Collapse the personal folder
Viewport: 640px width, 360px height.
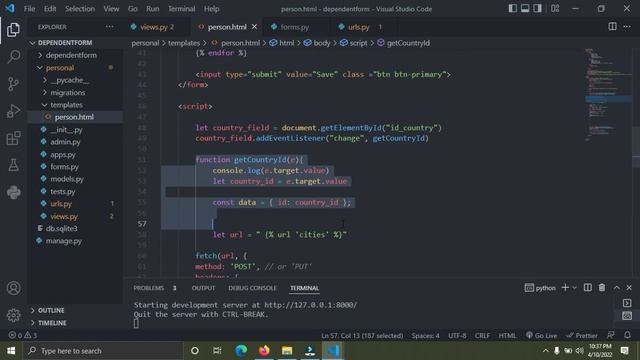click(x=60, y=68)
